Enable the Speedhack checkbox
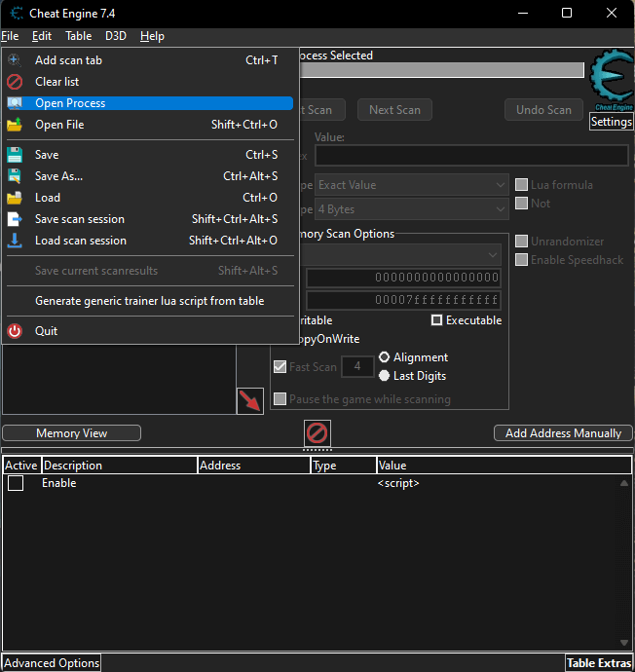This screenshot has width=635, height=672. 521,260
